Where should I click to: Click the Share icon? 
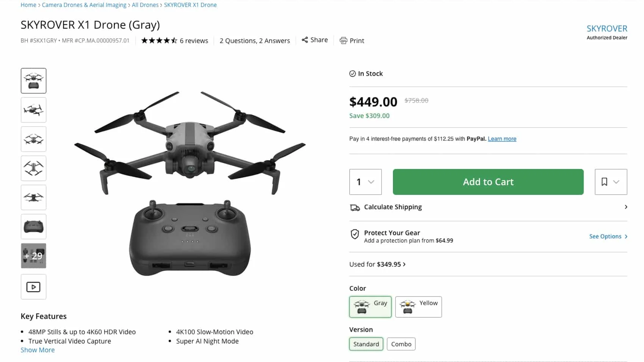tap(305, 40)
